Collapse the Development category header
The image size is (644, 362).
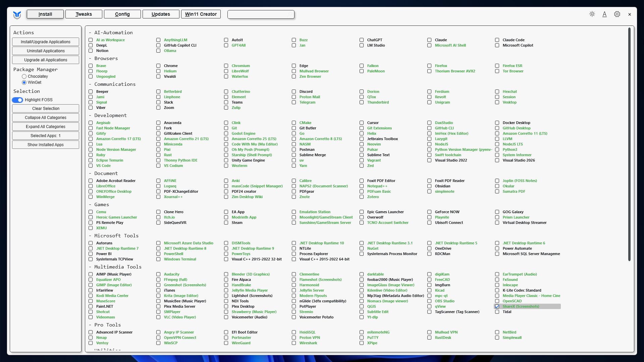tap(108, 115)
